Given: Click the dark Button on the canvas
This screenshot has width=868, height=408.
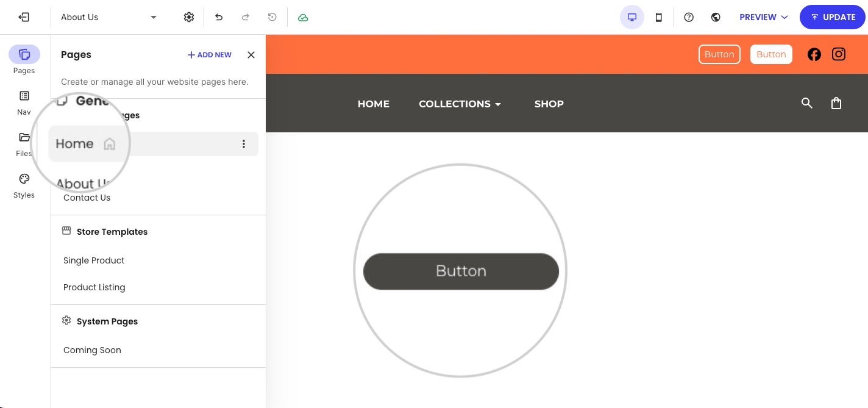Looking at the screenshot, I should [461, 271].
